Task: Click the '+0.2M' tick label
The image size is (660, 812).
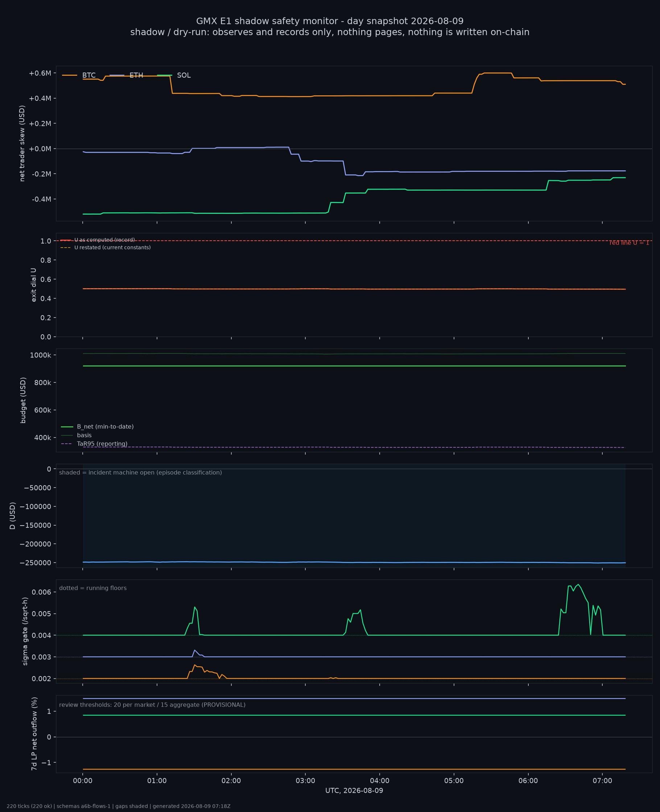Action: pos(40,124)
